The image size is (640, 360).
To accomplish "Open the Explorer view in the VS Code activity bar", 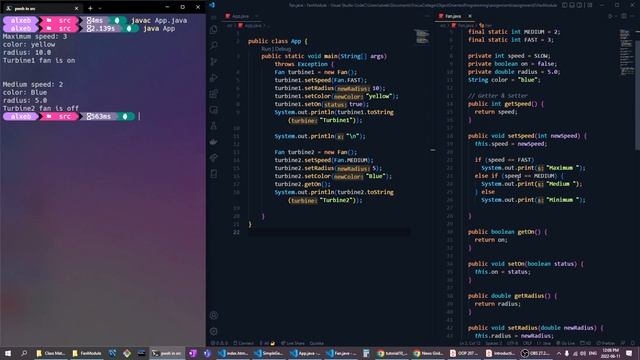I will tap(213, 30).
